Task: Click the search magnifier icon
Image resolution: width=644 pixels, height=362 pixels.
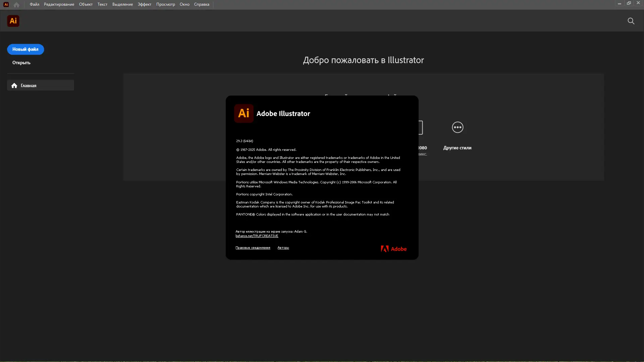Action: 631,21
